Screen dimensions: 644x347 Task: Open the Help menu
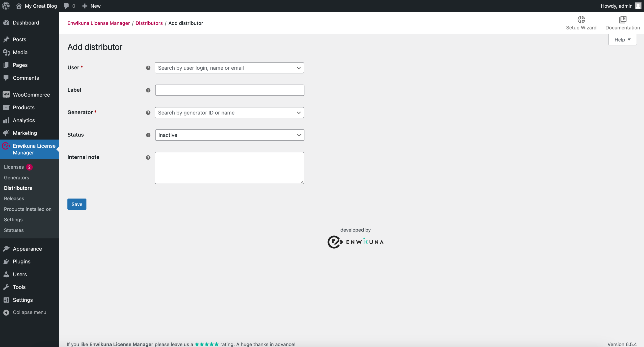tap(623, 39)
